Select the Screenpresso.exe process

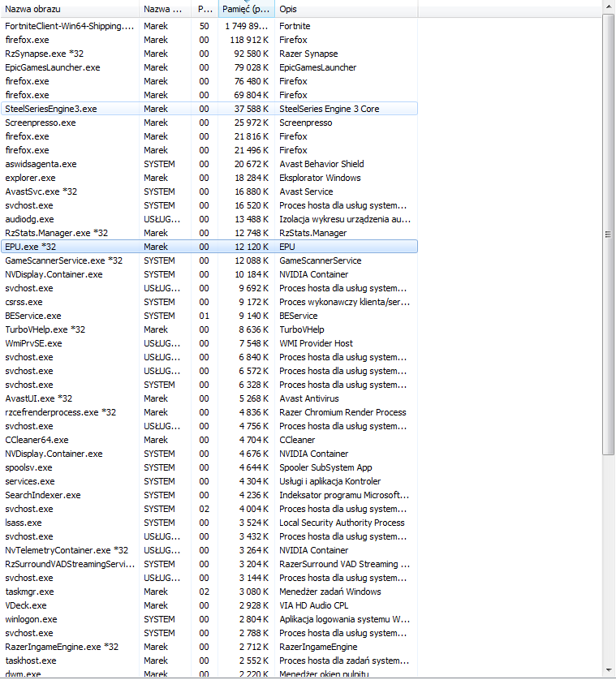click(x=209, y=123)
